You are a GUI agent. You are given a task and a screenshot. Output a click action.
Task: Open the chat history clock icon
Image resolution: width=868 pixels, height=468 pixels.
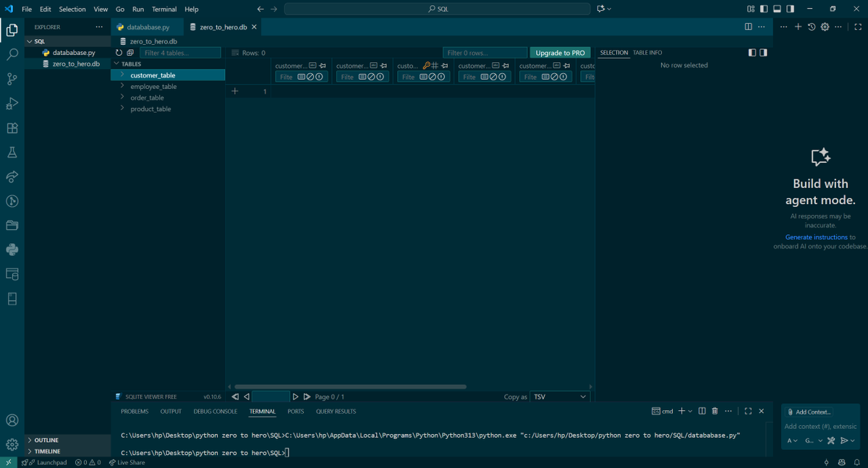coord(812,27)
